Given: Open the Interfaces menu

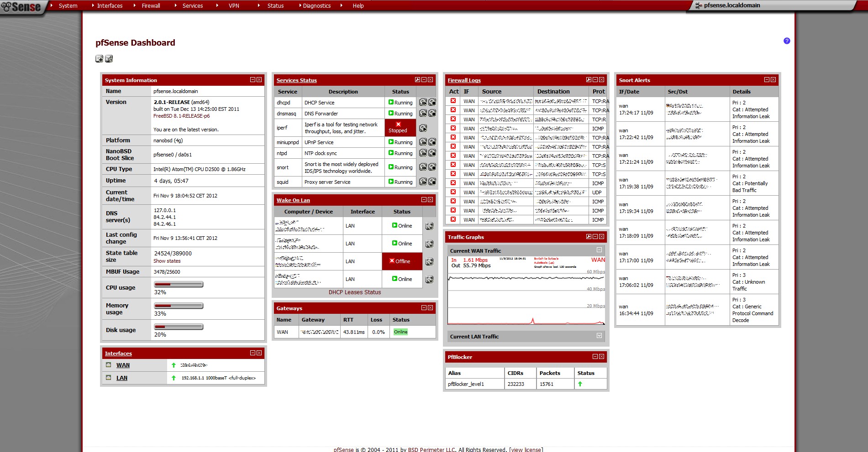Looking at the screenshot, I should tap(110, 5).
